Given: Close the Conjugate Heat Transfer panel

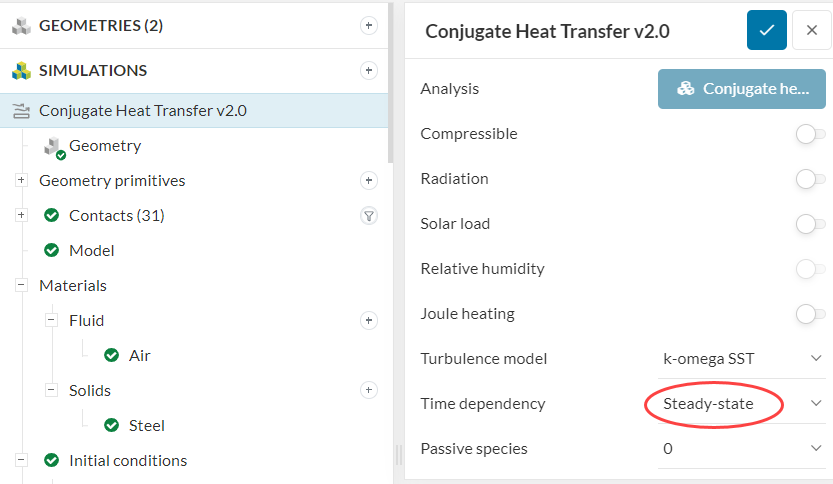Looking at the screenshot, I should (811, 31).
